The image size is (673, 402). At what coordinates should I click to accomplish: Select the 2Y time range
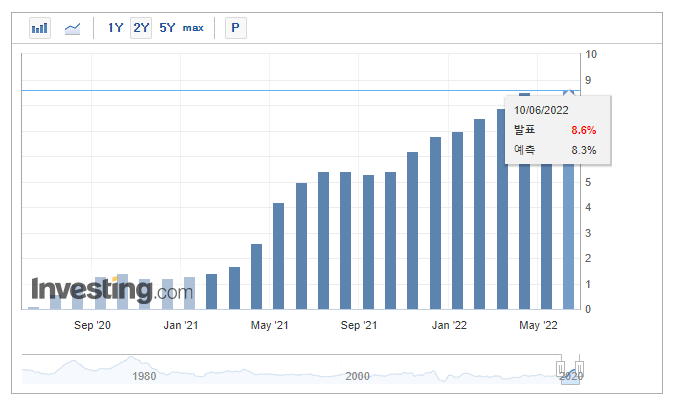[141, 28]
